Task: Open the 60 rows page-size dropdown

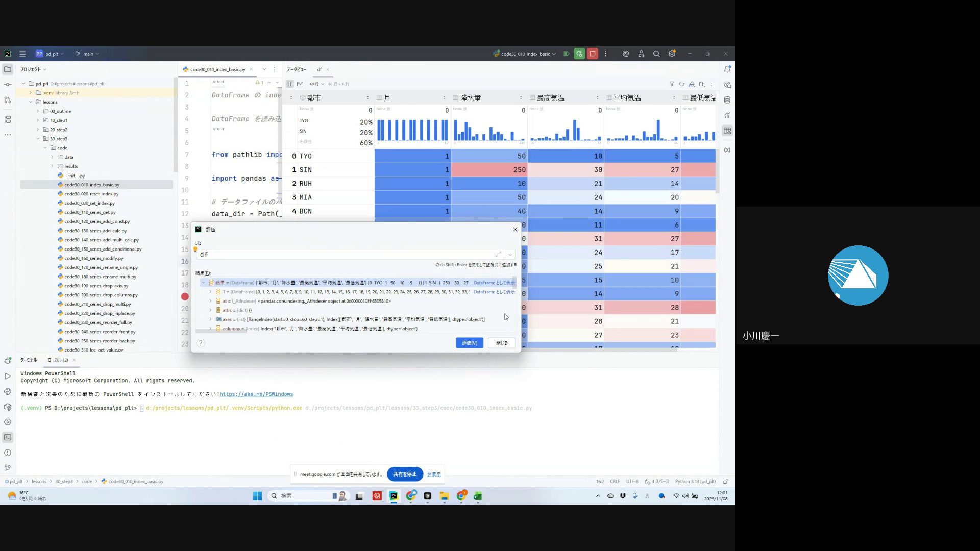Action: coord(317,84)
